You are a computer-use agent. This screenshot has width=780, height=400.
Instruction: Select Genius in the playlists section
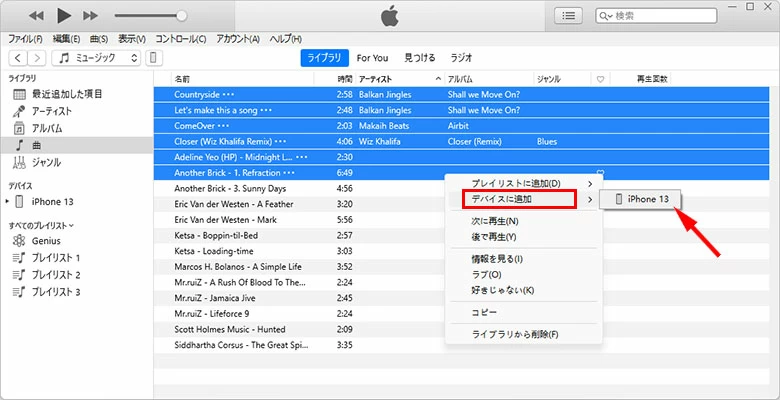[x=47, y=241]
